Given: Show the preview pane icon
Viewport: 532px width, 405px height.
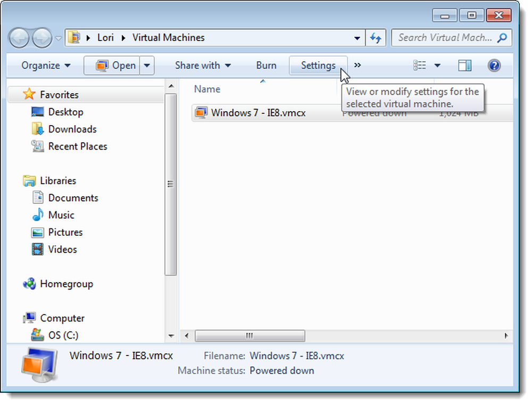Looking at the screenshot, I should [x=464, y=65].
